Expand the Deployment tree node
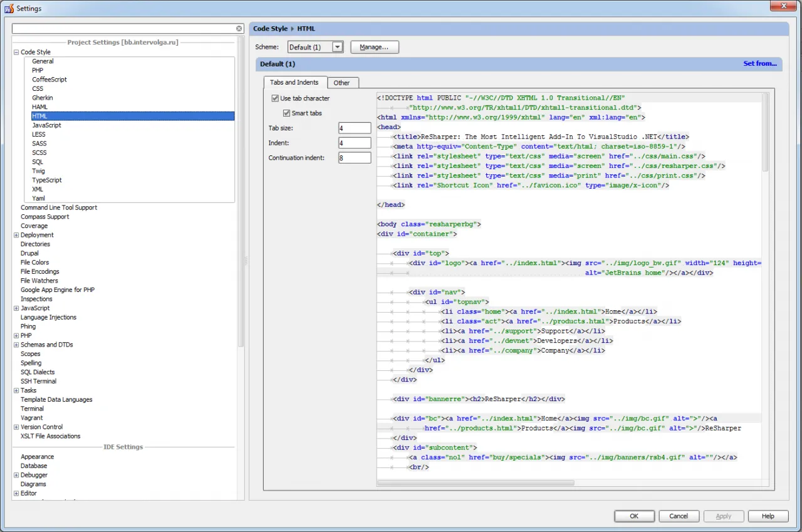The image size is (802, 532). tap(16, 235)
